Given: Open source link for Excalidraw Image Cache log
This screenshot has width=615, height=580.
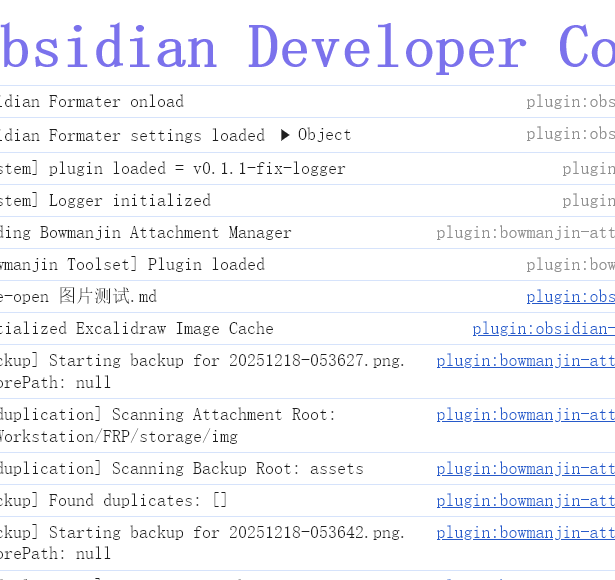Looking at the screenshot, I should click(x=543, y=329).
